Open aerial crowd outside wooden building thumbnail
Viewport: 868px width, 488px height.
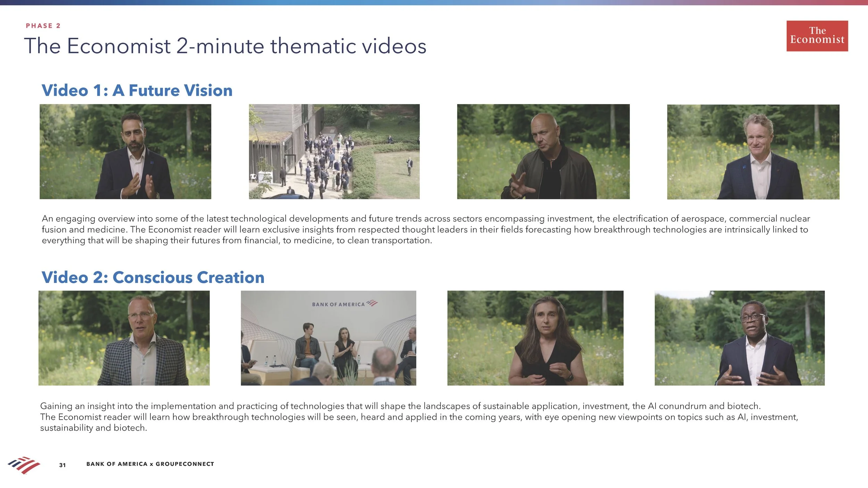click(x=334, y=152)
